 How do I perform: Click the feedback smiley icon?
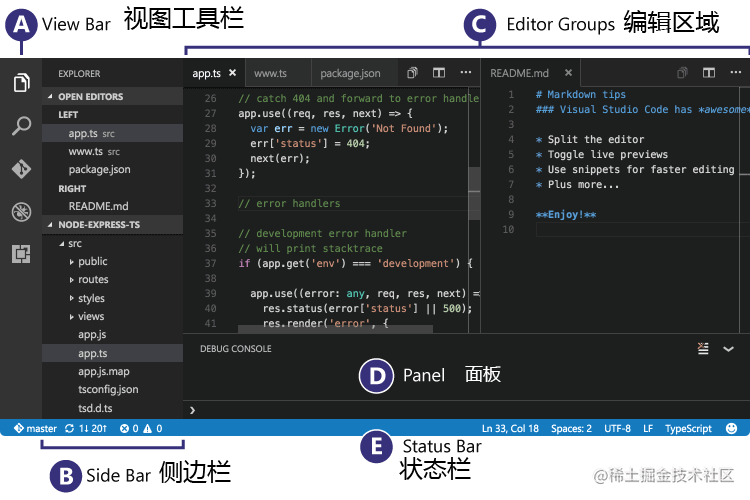tap(731, 428)
